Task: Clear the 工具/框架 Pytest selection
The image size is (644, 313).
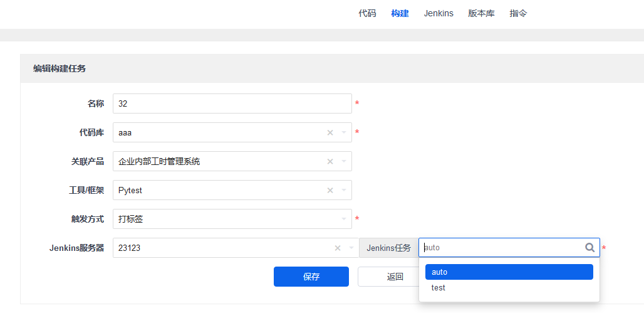Action: 330,190
